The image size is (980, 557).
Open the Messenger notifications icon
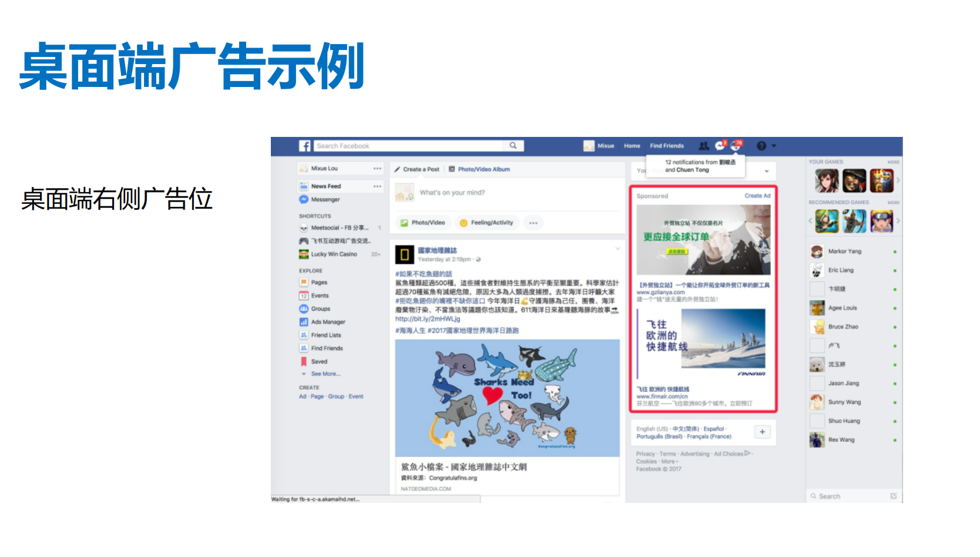(x=720, y=145)
